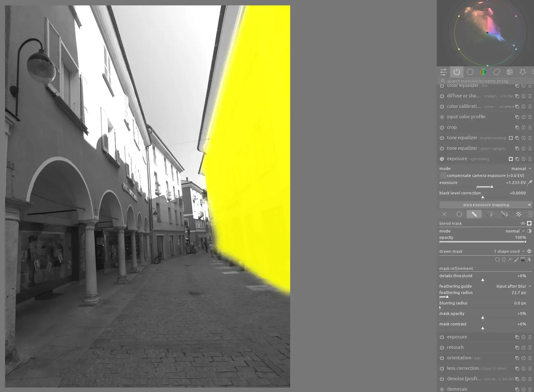Pick exposure with the eyedropper icon
This screenshot has width=534, height=392.
point(530,182)
